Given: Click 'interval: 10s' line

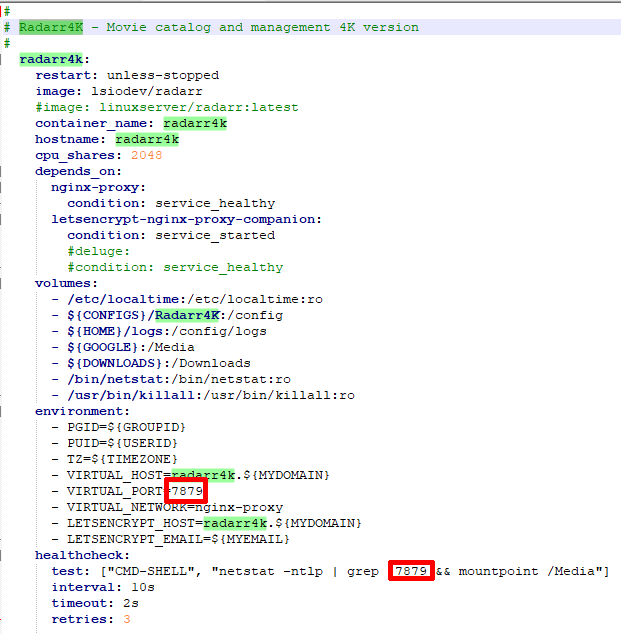Looking at the screenshot, I should point(103,587).
